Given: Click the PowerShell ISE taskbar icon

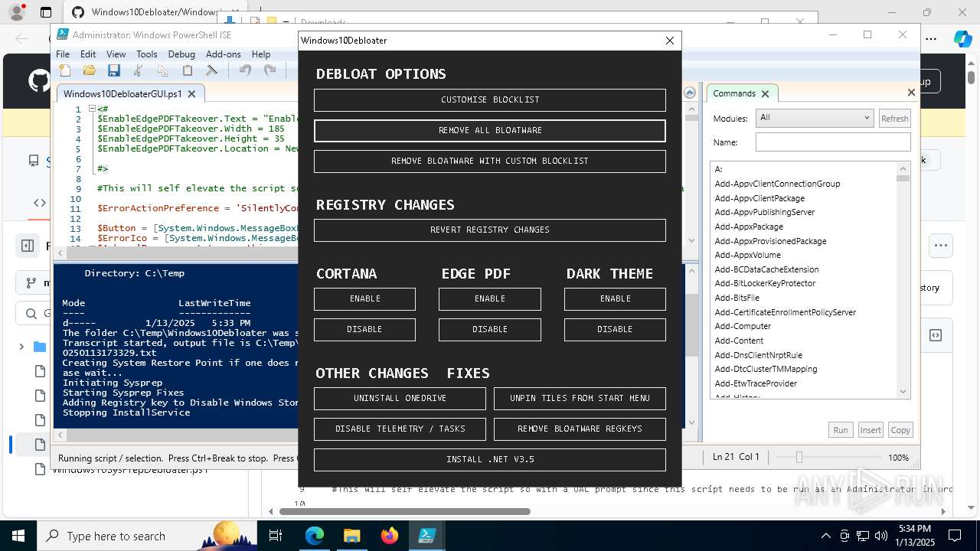Looking at the screenshot, I should 426,536.
